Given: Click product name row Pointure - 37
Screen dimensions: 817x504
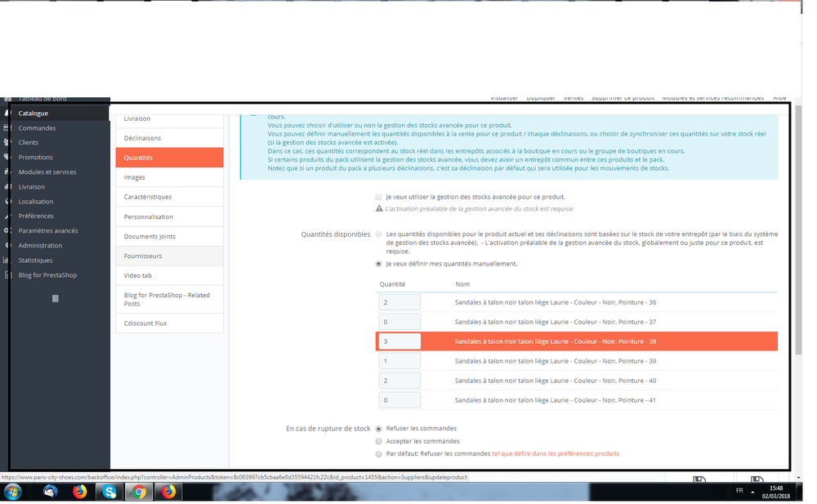Looking at the screenshot, I should coord(556,322).
